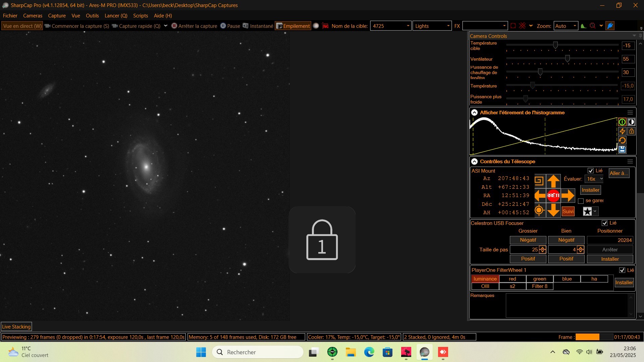
Task: Open the telescope controls hamburger menu
Action: tap(630, 162)
